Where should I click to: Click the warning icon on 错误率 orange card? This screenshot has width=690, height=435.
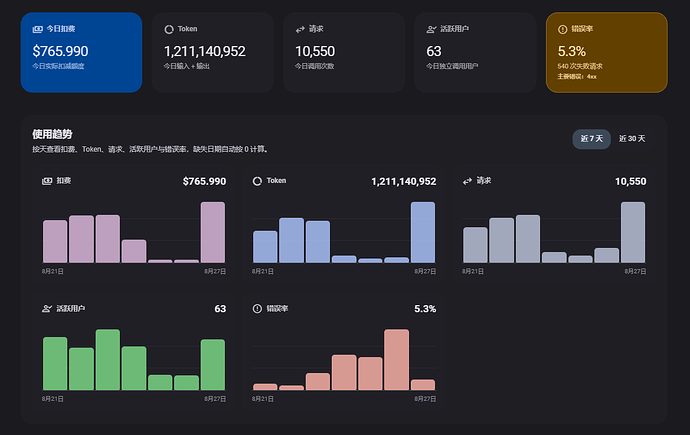(562, 29)
